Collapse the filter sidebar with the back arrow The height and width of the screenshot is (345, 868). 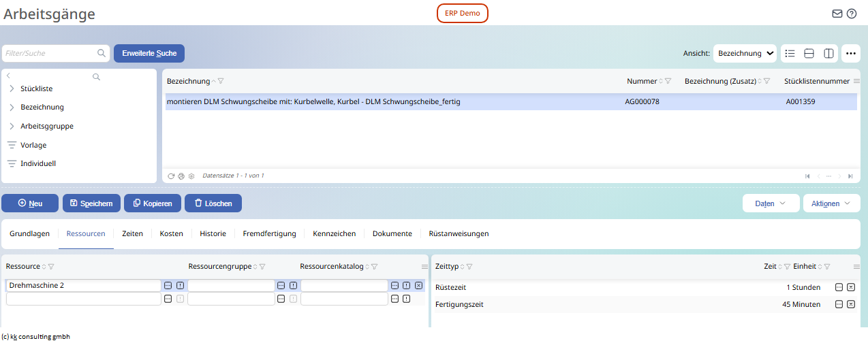click(x=8, y=76)
